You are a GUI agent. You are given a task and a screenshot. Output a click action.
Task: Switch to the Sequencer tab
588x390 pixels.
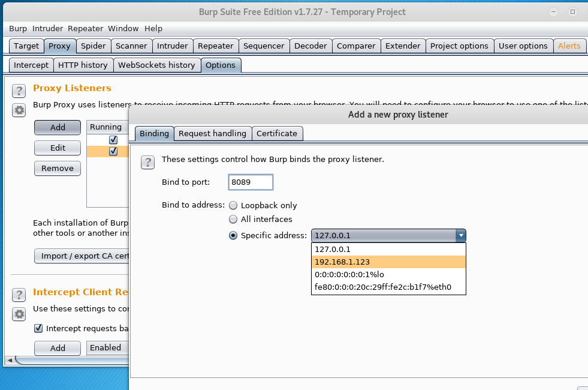264,46
